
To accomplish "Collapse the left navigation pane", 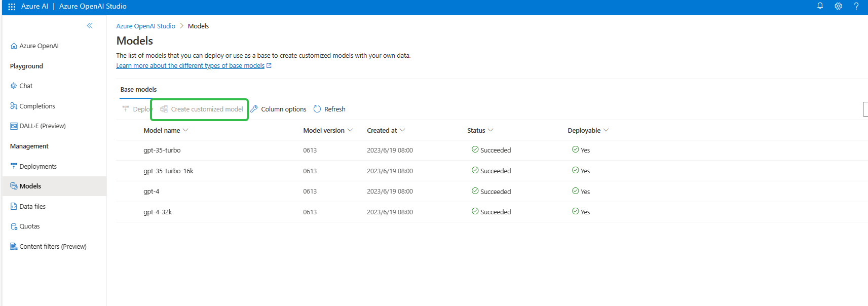I will point(90,26).
